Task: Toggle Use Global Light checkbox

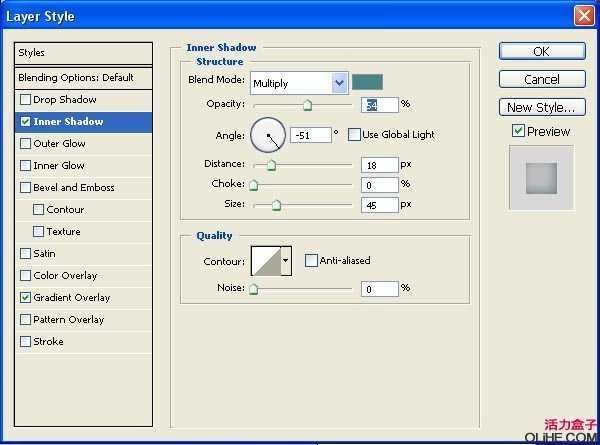Action: click(x=354, y=134)
